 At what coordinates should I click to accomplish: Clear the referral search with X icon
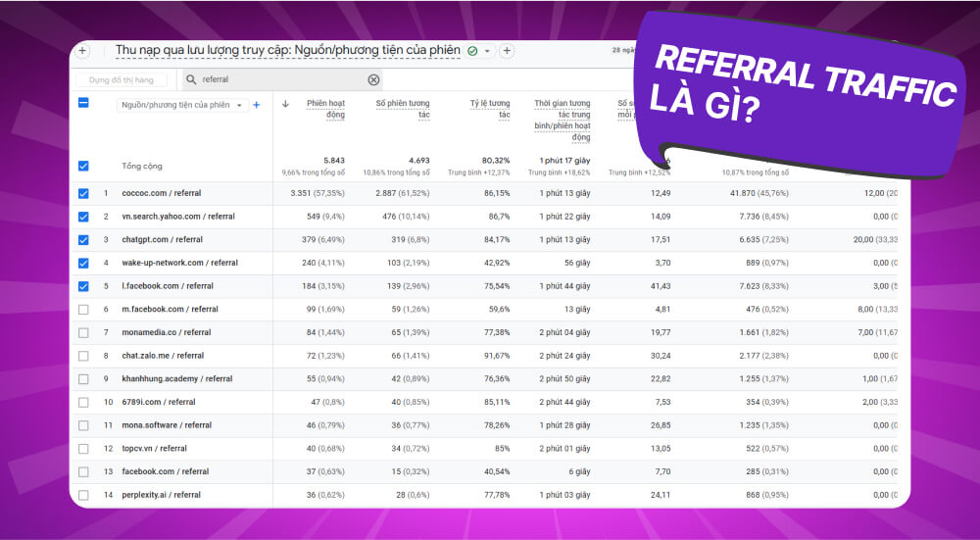373,79
